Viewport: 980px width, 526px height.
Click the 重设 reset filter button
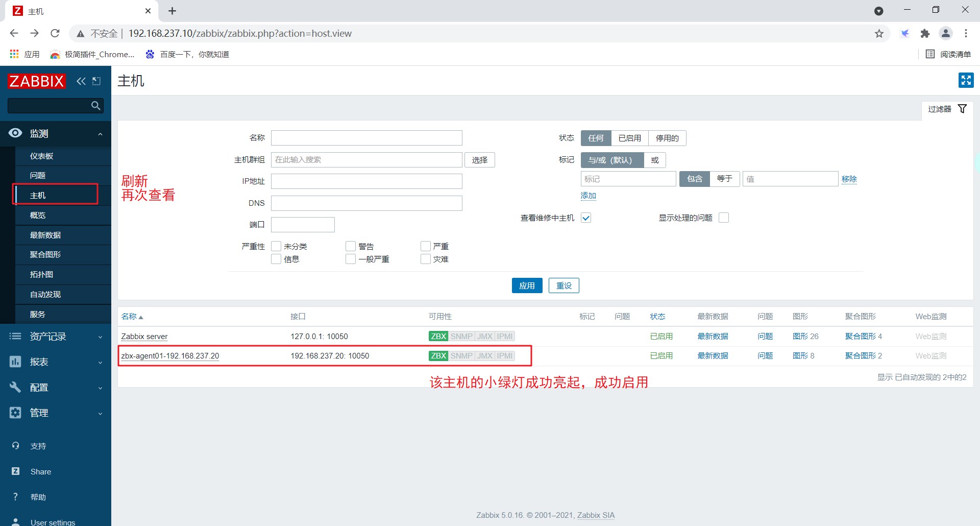coord(563,285)
